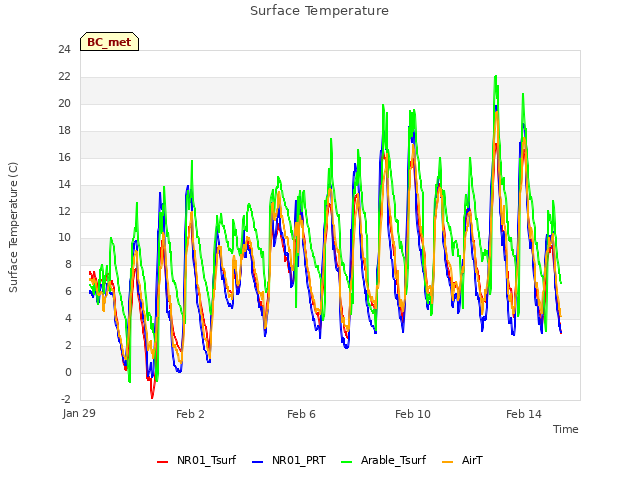Toggle the NR01_PRT legend entry
The image size is (640, 480).
click(289, 460)
